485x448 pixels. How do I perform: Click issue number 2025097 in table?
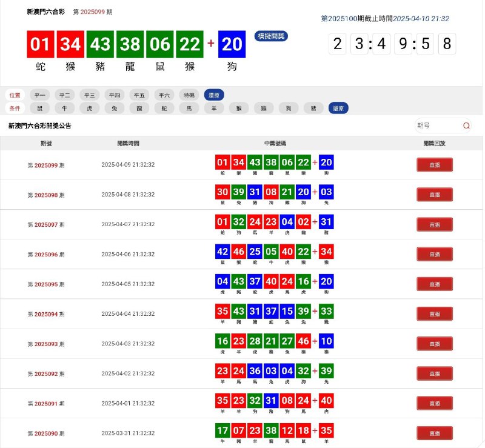point(46,225)
